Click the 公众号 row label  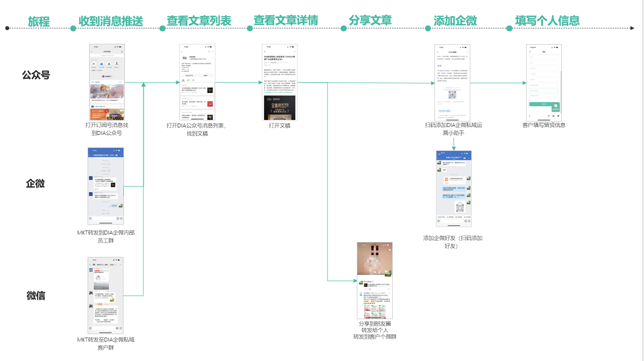click(x=36, y=75)
